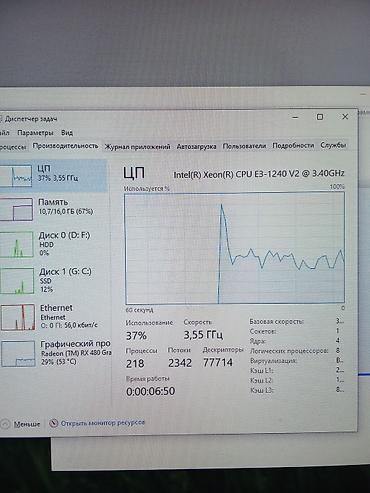Click the Ethernet 56,0 кбит/с label

click(69, 316)
